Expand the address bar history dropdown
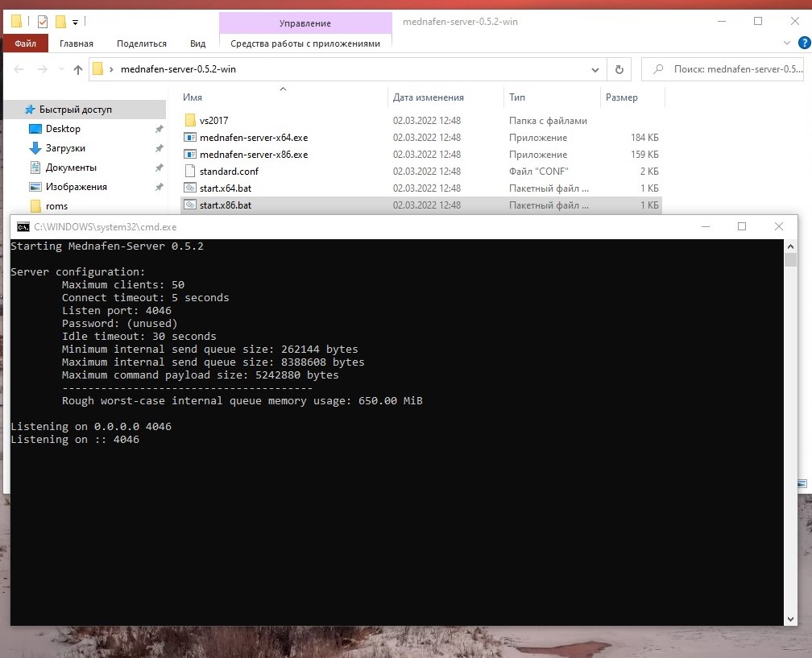This screenshot has width=812, height=658. pos(596,69)
